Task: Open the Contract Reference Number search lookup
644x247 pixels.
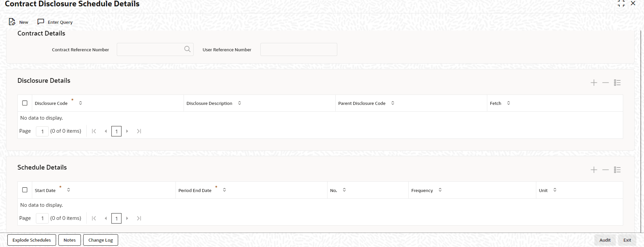Action: pos(187,49)
